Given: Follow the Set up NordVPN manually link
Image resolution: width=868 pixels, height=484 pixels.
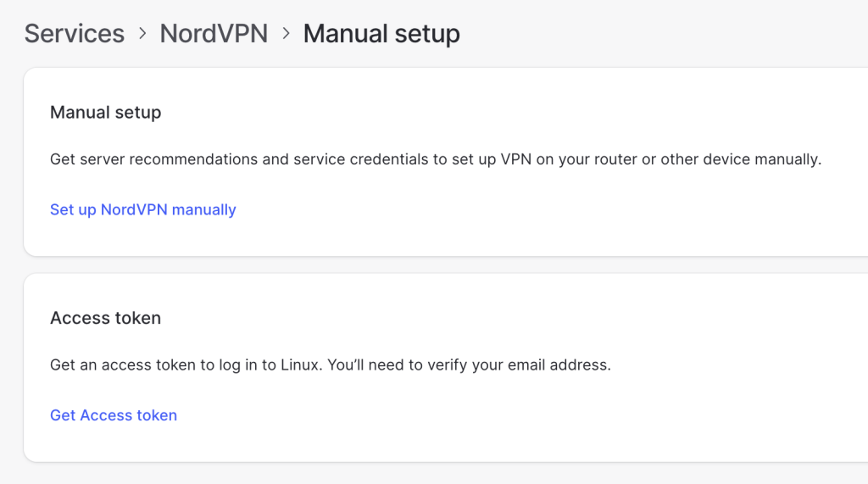Looking at the screenshot, I should coord(142,210).
